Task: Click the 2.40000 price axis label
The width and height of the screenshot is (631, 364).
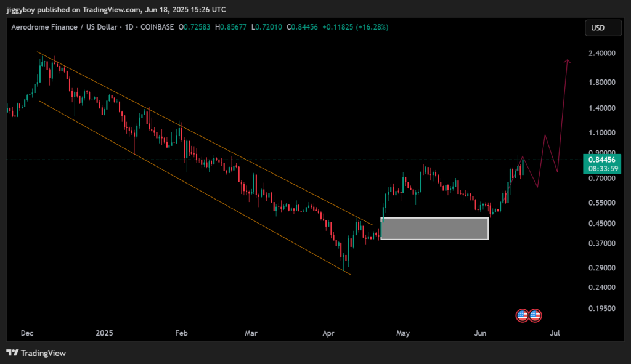Action: [601, 53]
